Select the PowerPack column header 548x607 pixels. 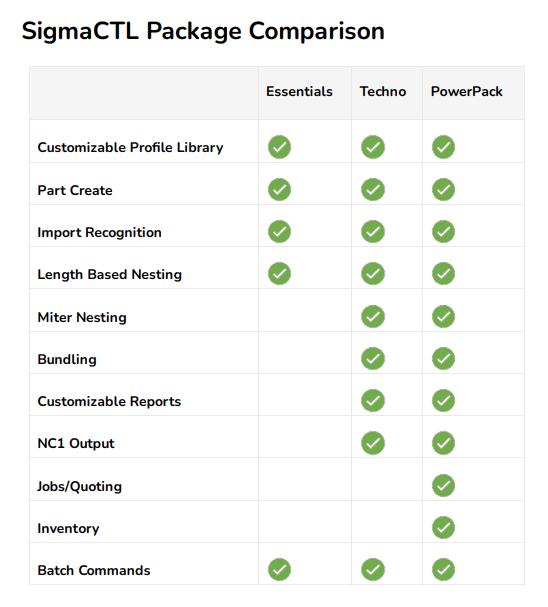466,91
